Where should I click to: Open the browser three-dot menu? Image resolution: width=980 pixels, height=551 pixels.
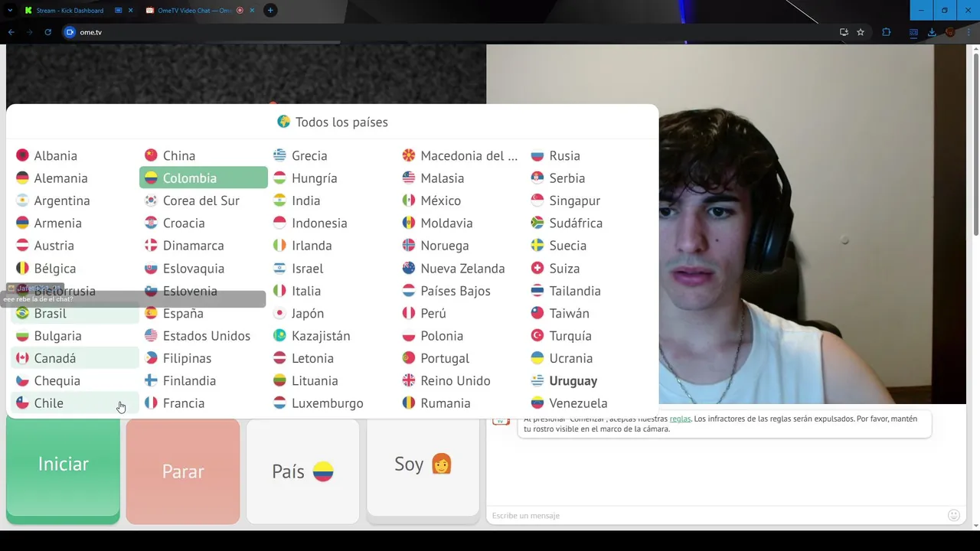tap(969, 32)
